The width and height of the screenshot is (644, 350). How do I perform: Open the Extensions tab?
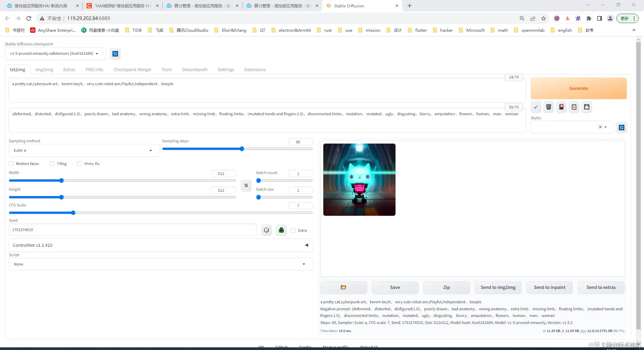(x=255, y=69)
